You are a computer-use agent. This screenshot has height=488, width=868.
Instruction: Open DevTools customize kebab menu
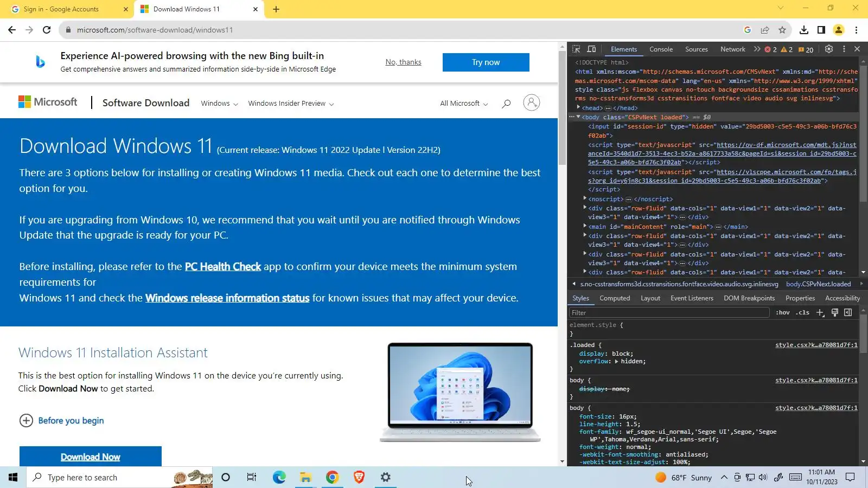(x=844, y=49)
